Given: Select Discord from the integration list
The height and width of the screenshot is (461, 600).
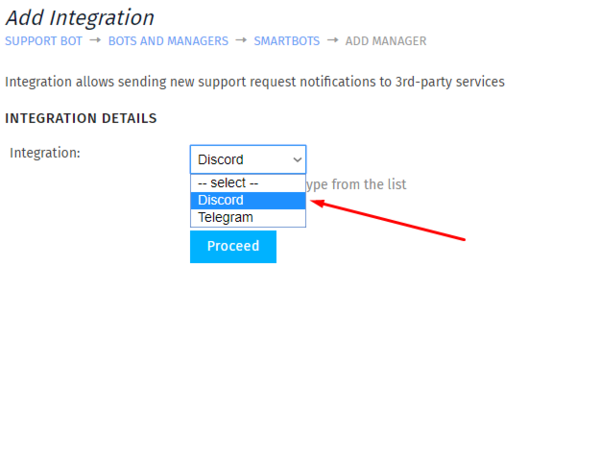Looking at the screenshot, I should point(248,200).
